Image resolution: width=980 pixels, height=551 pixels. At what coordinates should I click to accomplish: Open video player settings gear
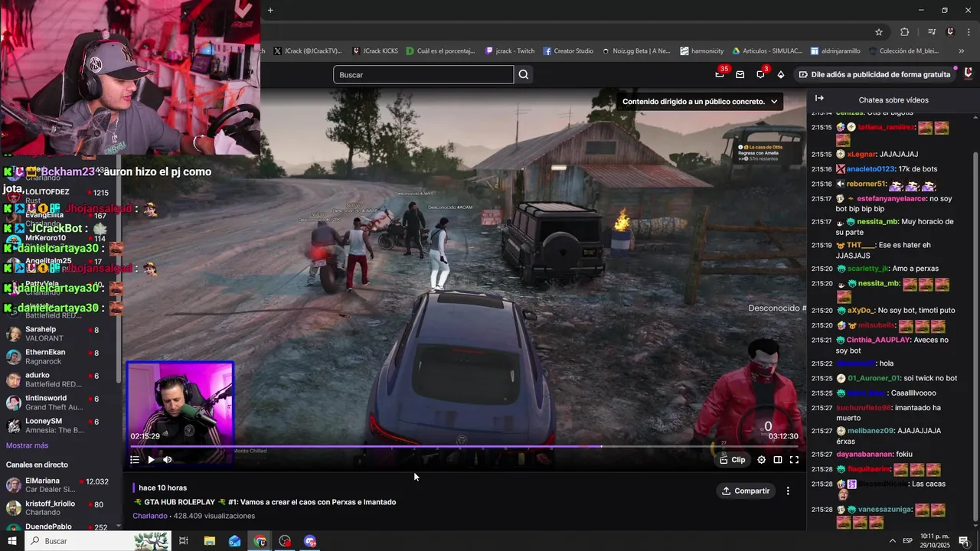coord(761,460)
